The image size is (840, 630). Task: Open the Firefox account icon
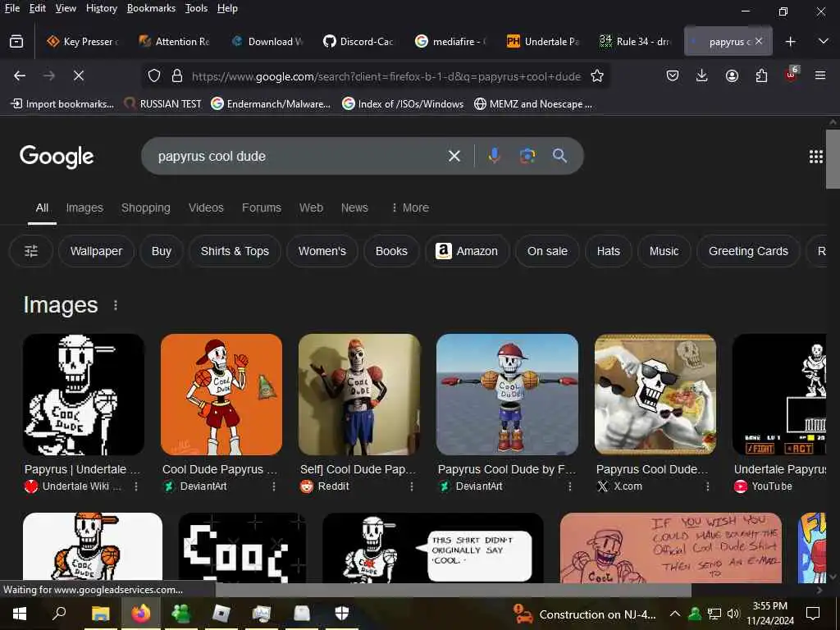click(732, 75)
